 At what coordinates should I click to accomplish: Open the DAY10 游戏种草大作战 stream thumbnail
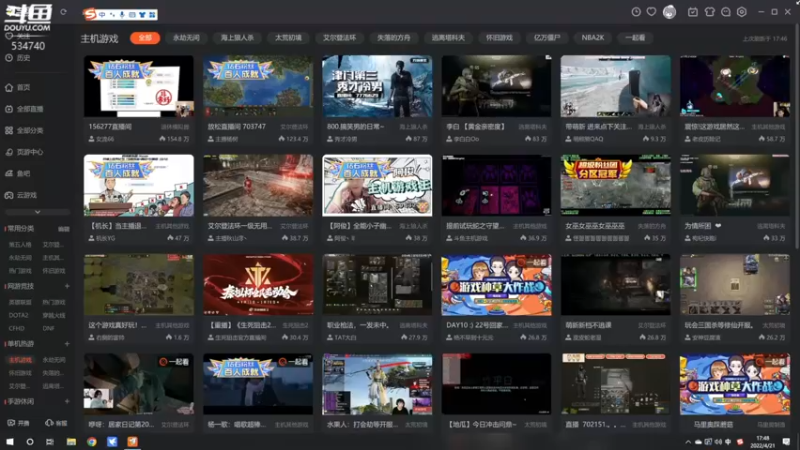point(496,285)
